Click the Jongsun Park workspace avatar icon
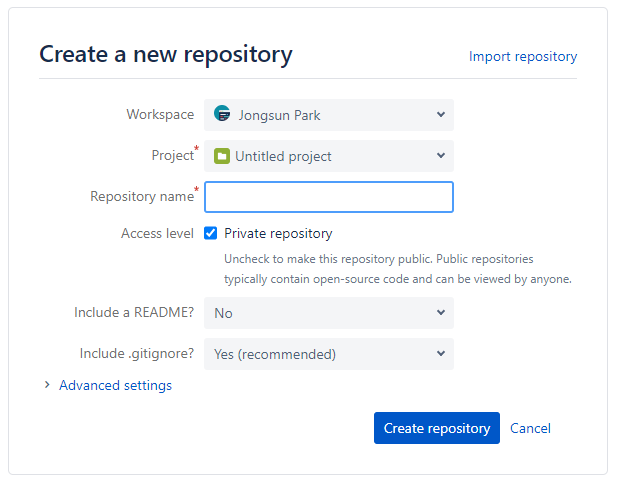Viewport: 620px width, 486px height. (x=222, y=113)
